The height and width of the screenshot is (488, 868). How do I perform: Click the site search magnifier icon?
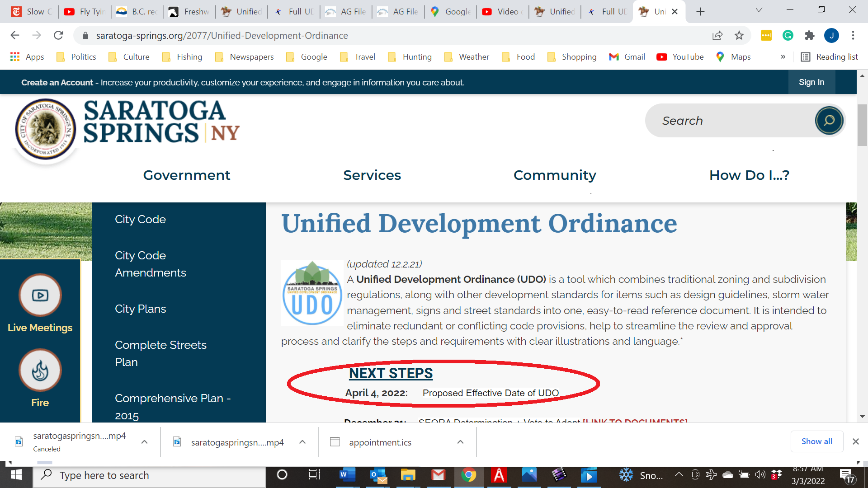[x=829, y=121]
